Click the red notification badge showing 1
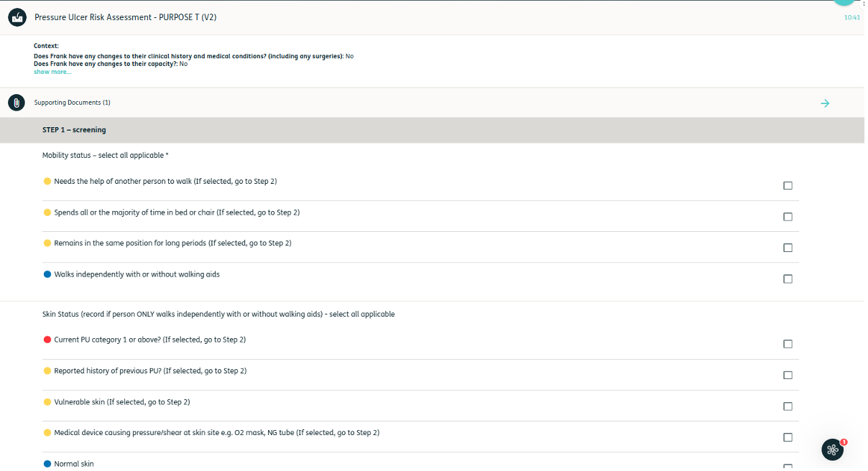Viewport: 868px width, 471px height. pos(844,440)
